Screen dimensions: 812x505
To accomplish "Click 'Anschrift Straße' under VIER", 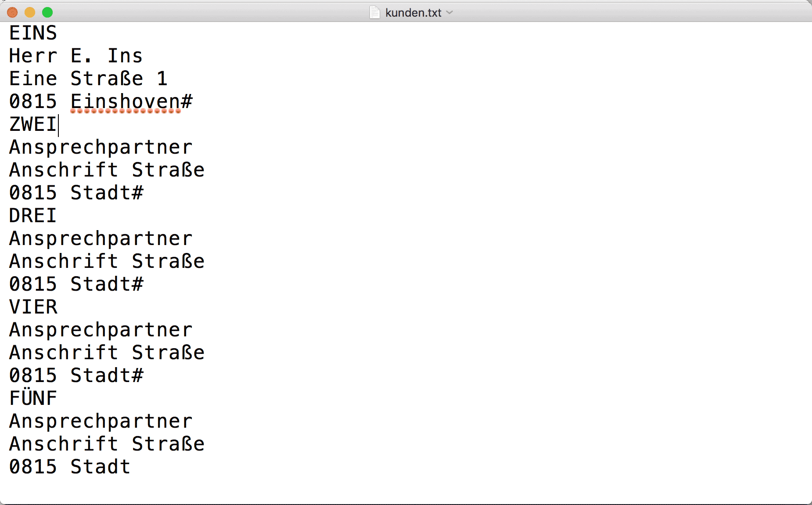I will [107, 353].
